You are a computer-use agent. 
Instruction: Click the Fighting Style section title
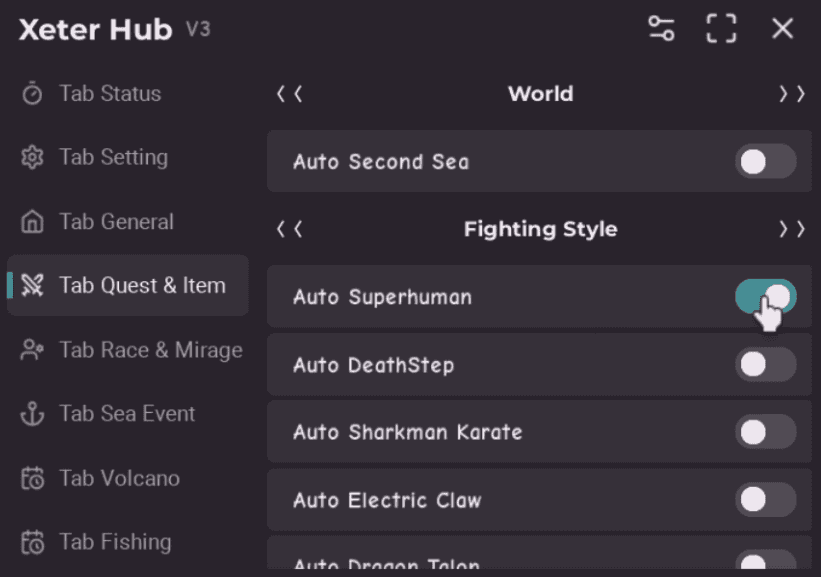click(x=540, y=228)
